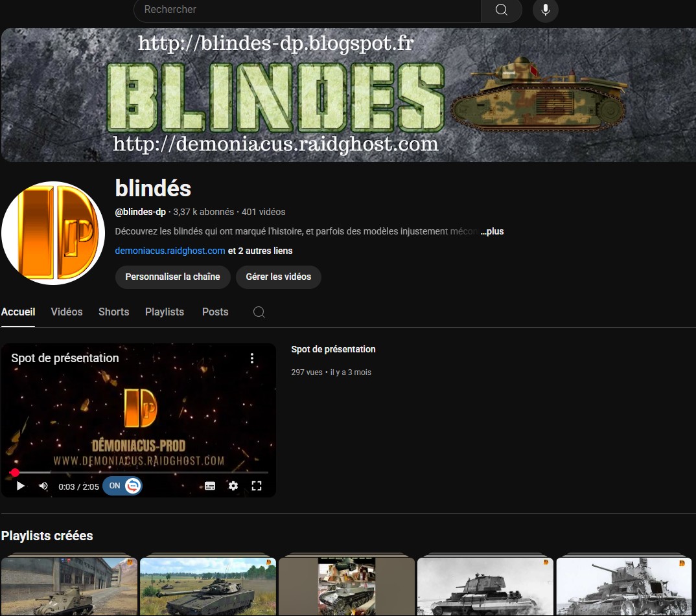This screenshot has width=696, height=616.
Task: Turn on subtitles in the player
Action: pos(210,486)
